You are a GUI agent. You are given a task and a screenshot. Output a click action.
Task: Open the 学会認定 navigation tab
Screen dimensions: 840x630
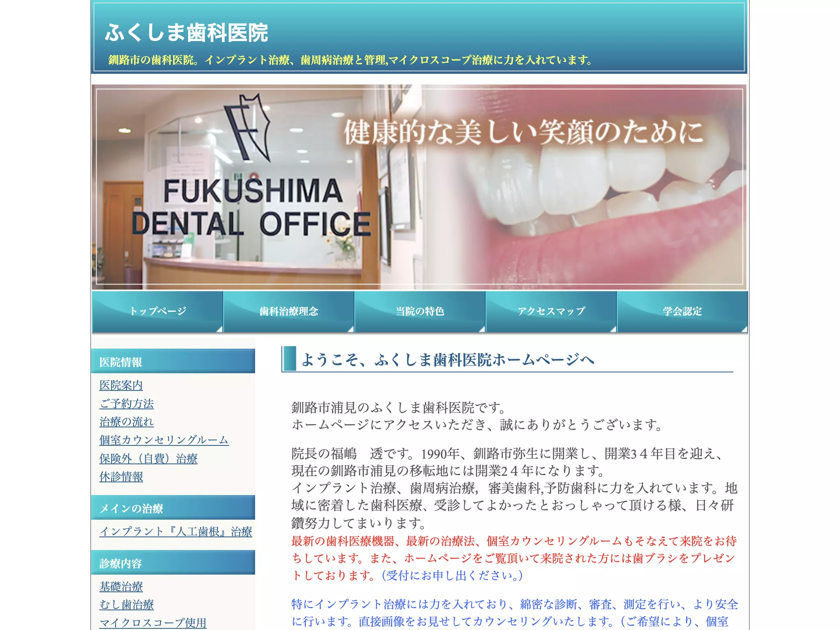[682, 311]
